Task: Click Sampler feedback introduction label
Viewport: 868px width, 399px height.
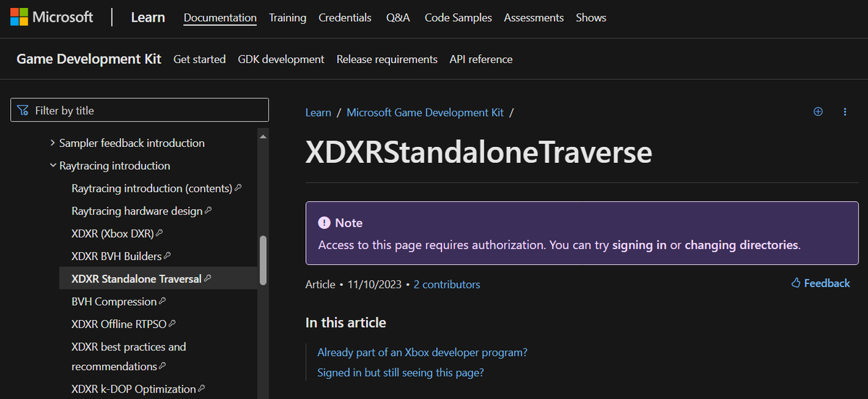Action: click(x=132, y=143)
